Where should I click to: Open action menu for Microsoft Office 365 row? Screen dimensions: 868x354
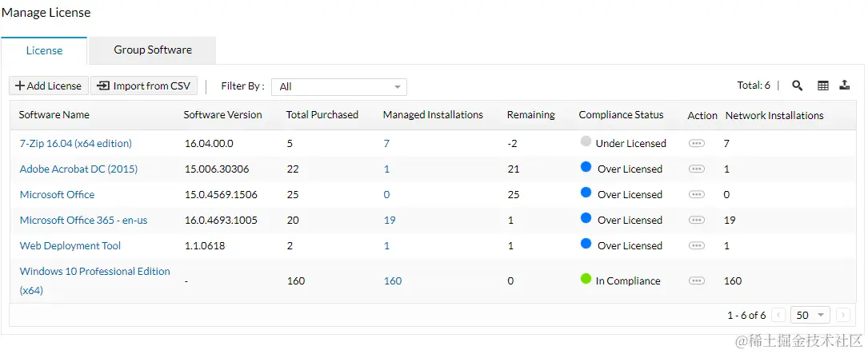[x=696, y=220]
